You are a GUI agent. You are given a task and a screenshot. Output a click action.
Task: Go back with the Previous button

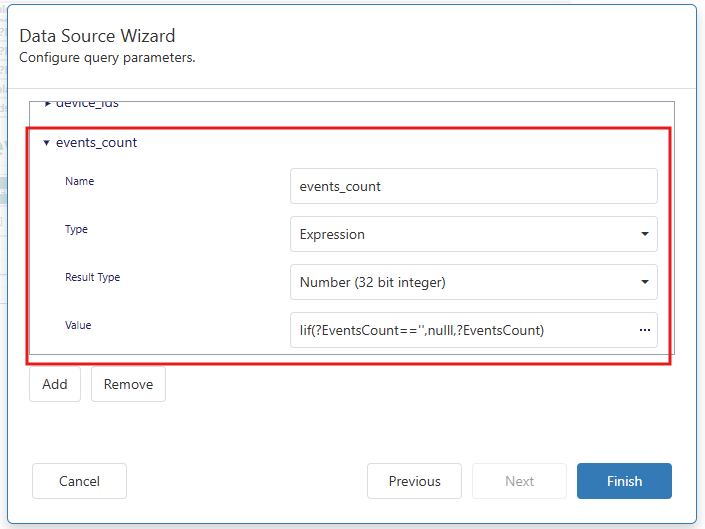tap(414, 481)
